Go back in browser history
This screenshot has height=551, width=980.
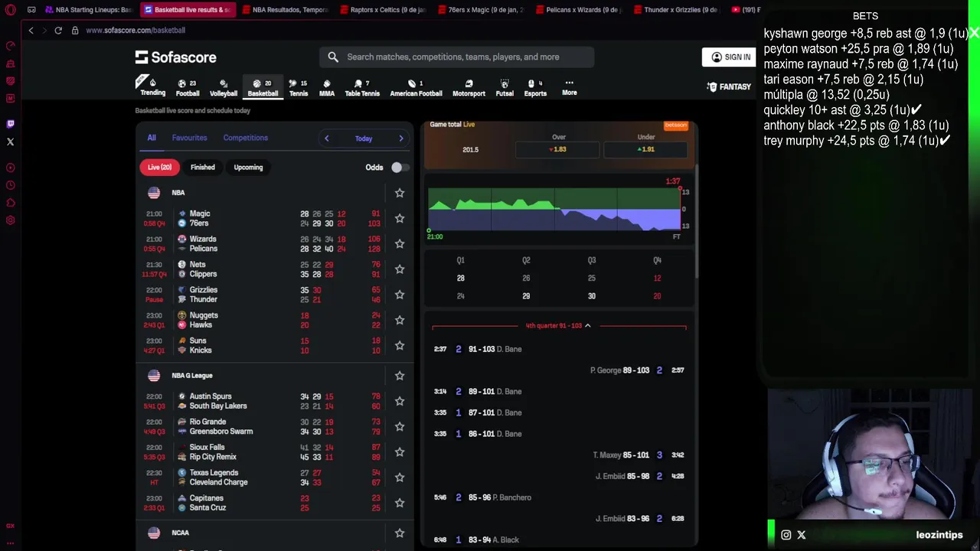point(31,30)
